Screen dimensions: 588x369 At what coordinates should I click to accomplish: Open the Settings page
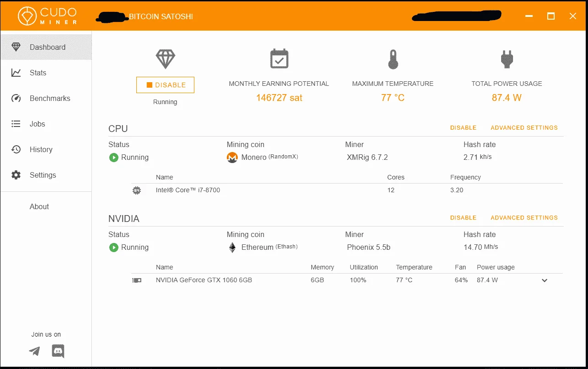click(x=46, y=175)
